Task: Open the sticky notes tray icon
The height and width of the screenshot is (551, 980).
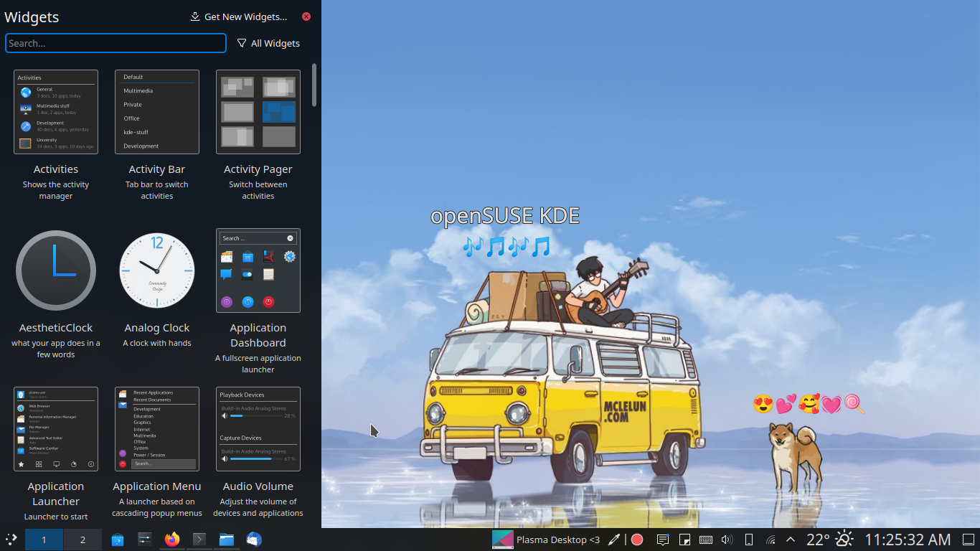Action: [684, 540]
